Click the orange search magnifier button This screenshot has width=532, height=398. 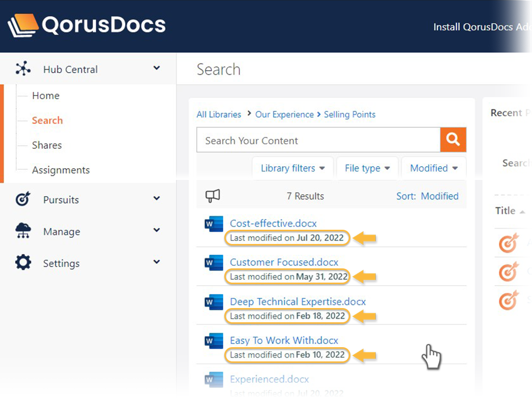pos(453,140)
